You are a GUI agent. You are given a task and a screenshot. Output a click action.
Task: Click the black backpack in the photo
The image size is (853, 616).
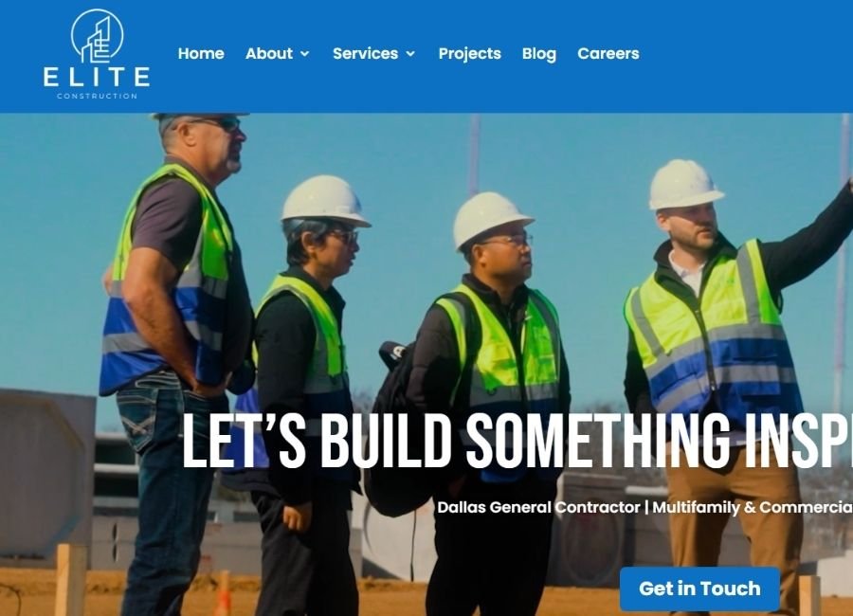(394, 435)
